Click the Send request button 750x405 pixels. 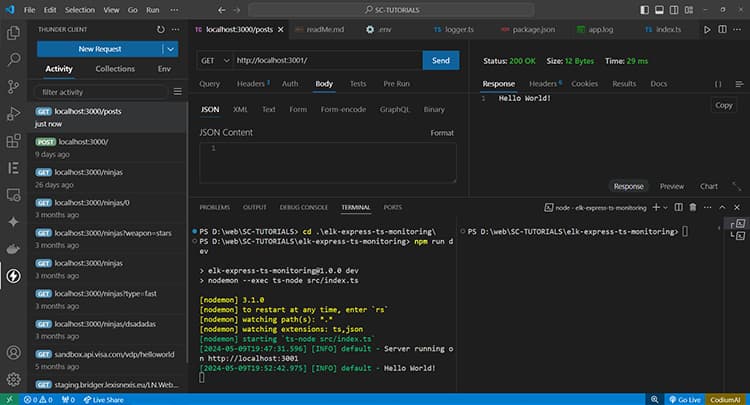[440, 61]
